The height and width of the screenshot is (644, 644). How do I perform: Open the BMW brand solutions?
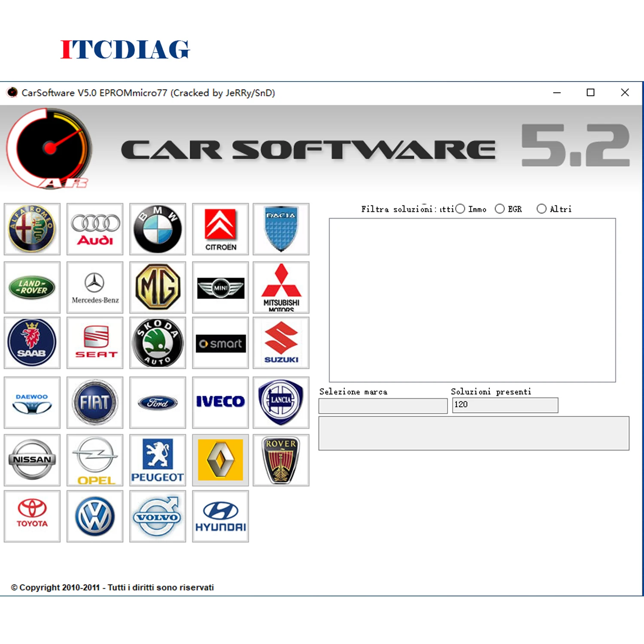[158, 229]
